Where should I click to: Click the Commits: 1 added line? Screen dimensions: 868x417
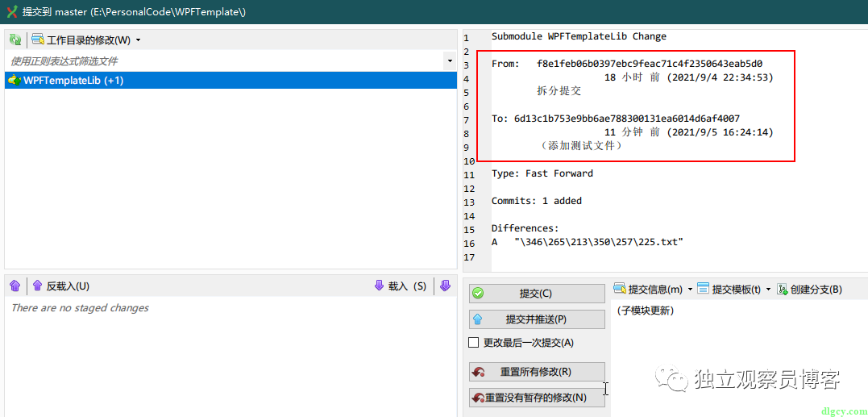pos(537,201)
